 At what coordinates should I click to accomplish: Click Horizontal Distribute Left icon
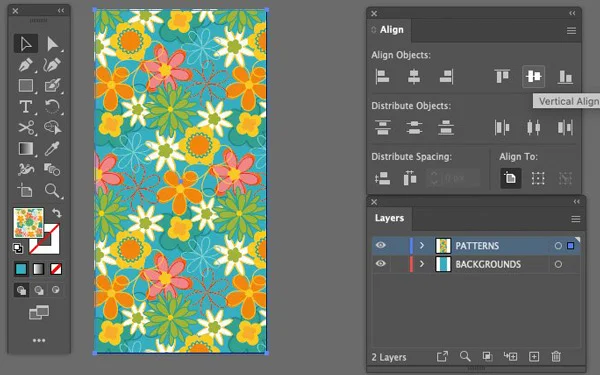coord(502,127)
